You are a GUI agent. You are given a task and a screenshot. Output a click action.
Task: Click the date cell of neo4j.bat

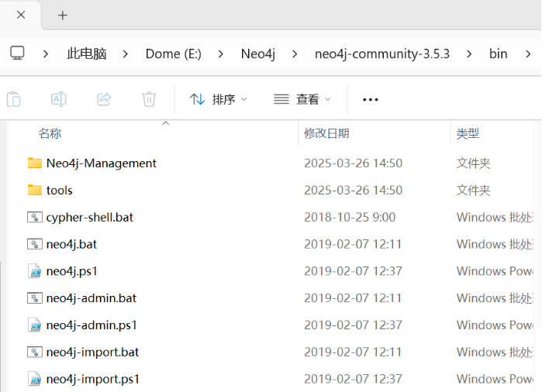(353, 244)
